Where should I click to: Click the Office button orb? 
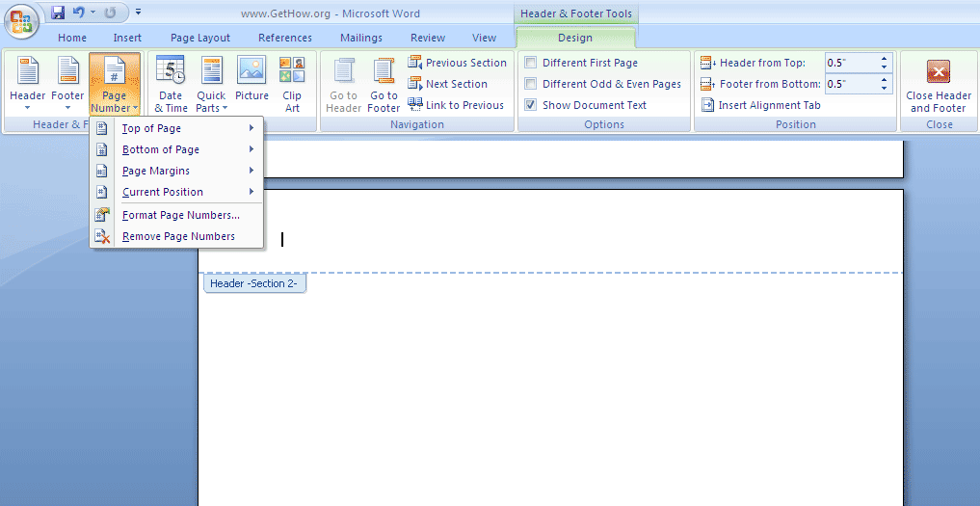click(x=22, y=21)
